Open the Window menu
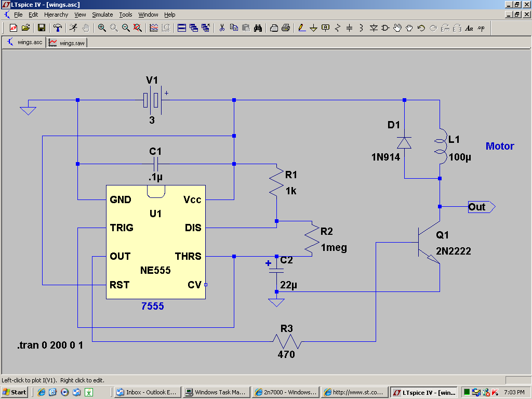Screen dimensions: 532x399 [148, 15]
